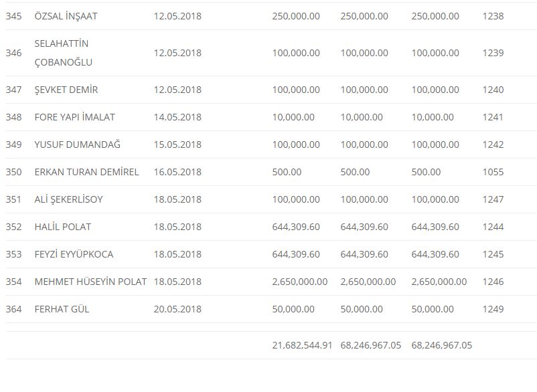Select reference number 1238
The width and height of the screenshot is (537, 392).
point(493,15)
